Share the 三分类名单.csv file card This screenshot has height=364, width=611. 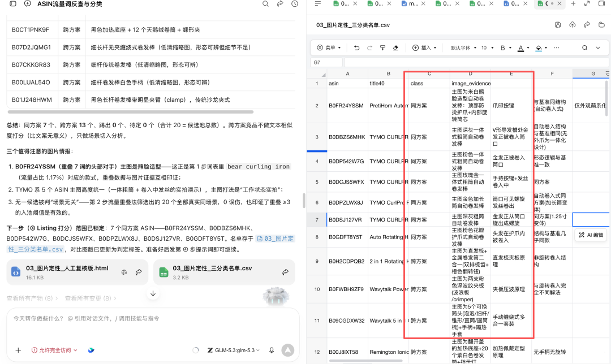[x=285, y=272]
